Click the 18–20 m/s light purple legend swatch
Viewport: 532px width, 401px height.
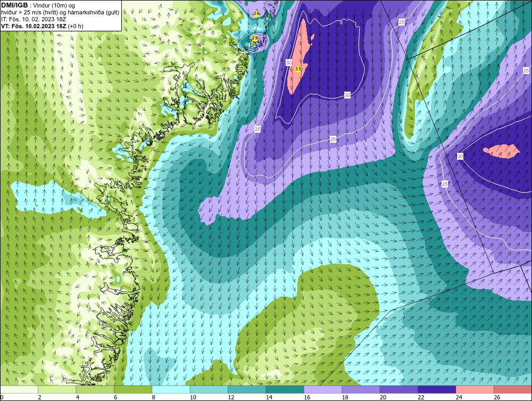coord(361,389)
